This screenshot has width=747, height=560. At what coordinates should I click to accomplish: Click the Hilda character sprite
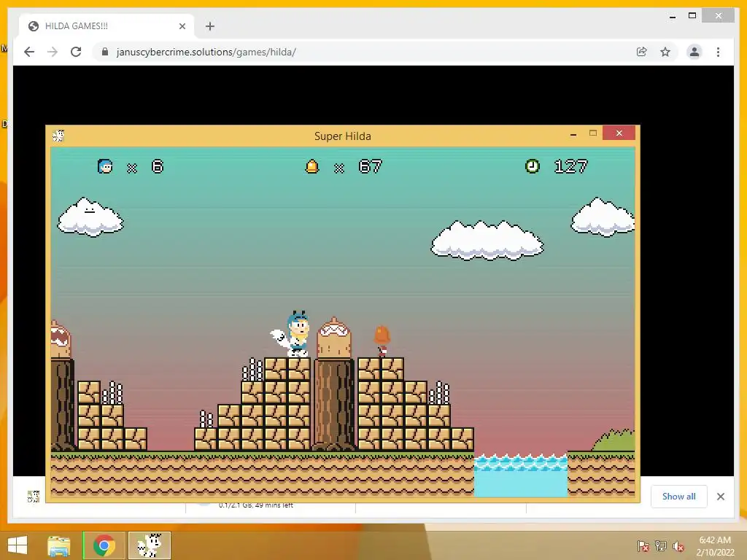tap(292, 334)
